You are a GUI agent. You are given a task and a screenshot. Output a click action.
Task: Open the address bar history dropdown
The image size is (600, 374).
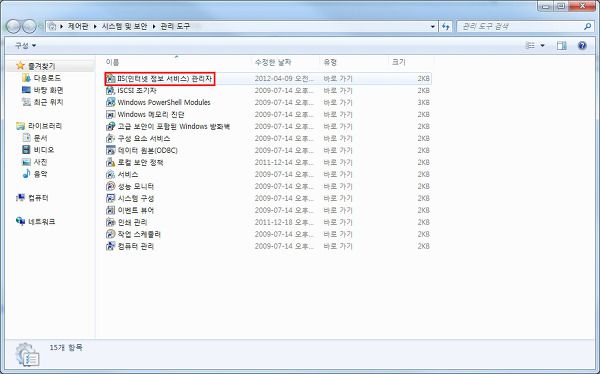point(433,26)
